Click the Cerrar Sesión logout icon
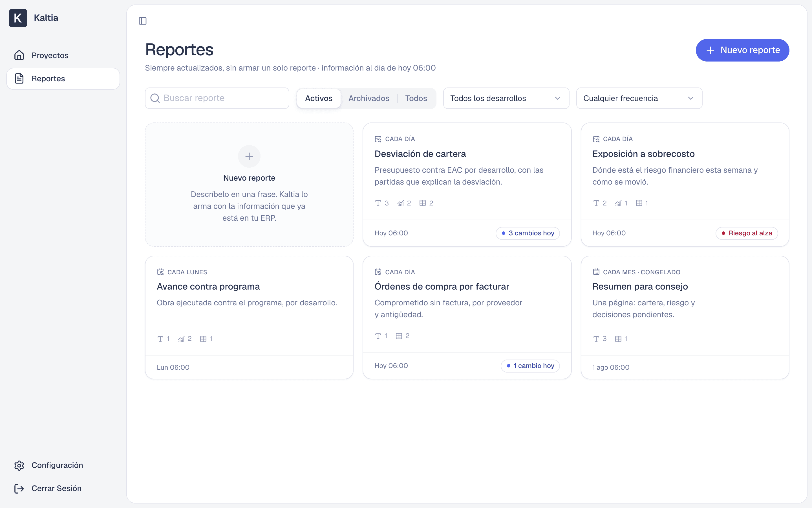The image size is (812, 508). point(19,489)
